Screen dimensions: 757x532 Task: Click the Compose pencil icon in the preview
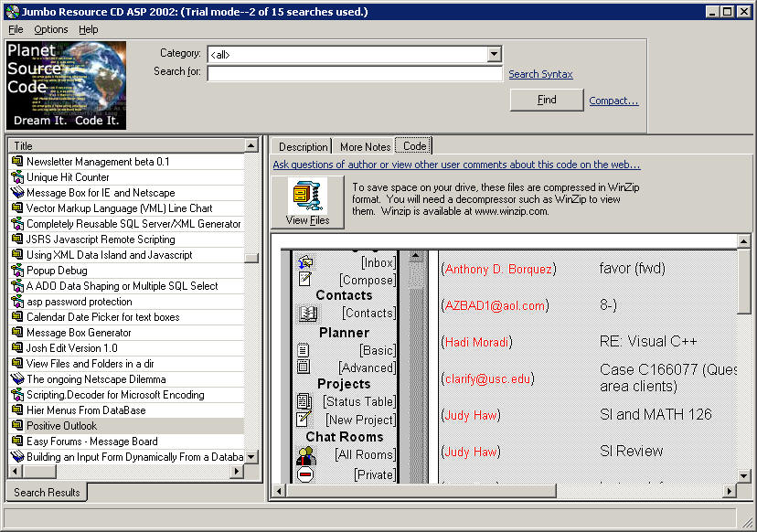pyautogui.click(x=304, y=279)
